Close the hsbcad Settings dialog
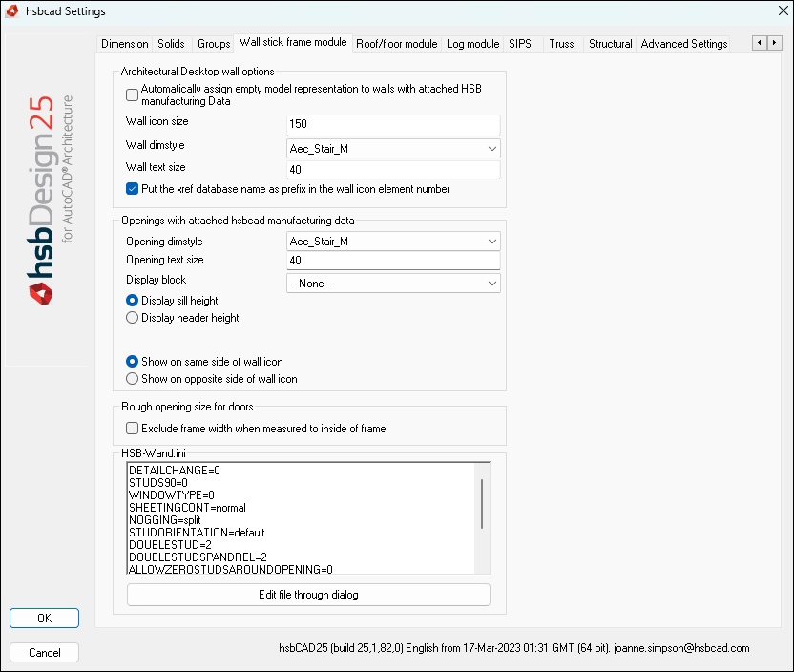The image size is (794, 672). tap(783, 10)
